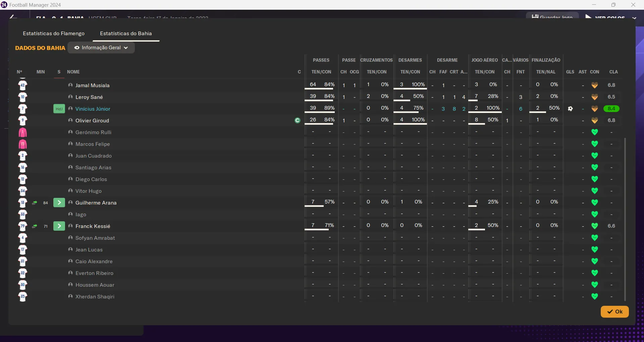The height and width of the screenshot is (342, 644).
Task: Open the Informação Geral view dropdown
Action: click(x=101, y=48)
